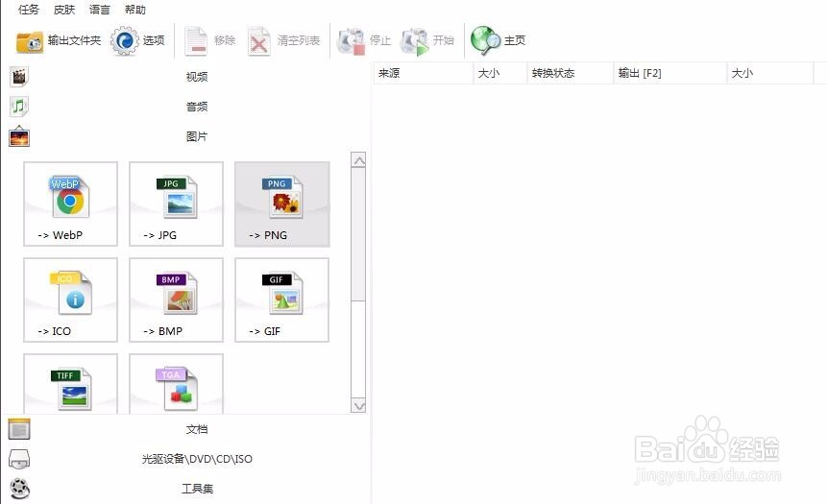Image resolution: width=828 pixels, height=504 pixels.
Task: Click the 文档 notebook icon
Action: coord(19,429)
